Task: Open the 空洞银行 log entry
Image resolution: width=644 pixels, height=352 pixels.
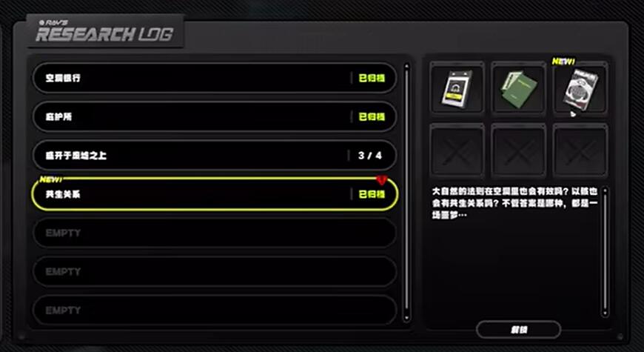Action: point(215,78)
